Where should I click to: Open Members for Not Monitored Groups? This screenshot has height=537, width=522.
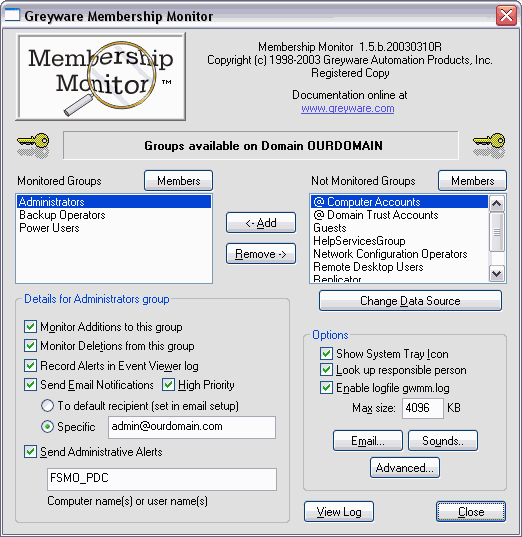472,180
